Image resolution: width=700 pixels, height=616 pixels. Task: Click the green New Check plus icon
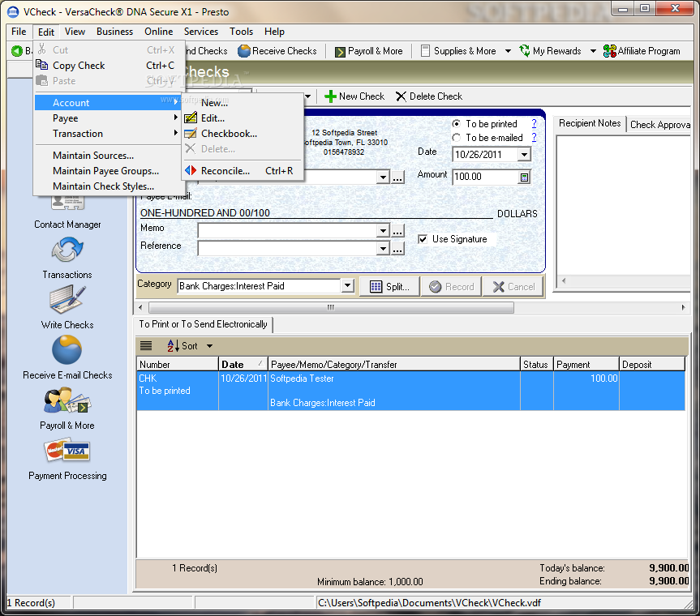click(x=330, y=96)
